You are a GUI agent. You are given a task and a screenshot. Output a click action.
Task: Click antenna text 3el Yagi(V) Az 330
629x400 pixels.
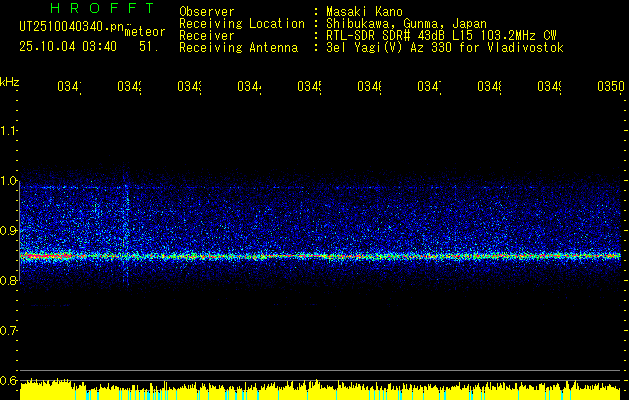[391, 48]
